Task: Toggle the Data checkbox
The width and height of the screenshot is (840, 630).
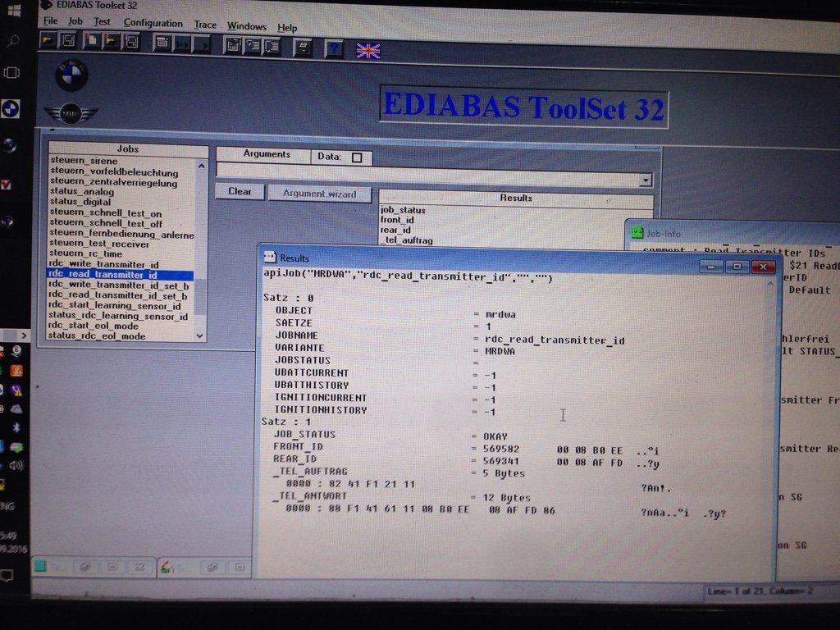Action: coord(357,157)
